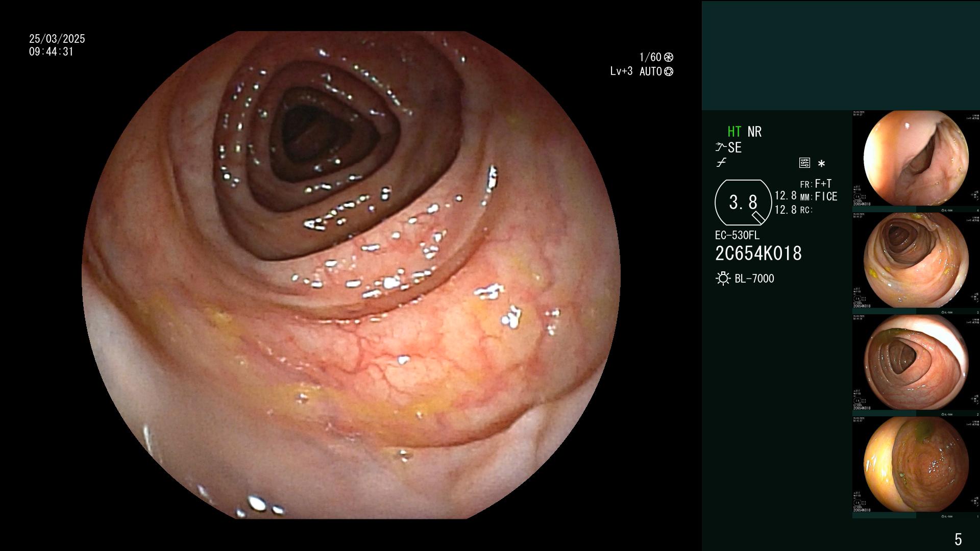Screen dimensions: 980x551
Task: Click the Lv+3 brightness level text
Action: 621,71
